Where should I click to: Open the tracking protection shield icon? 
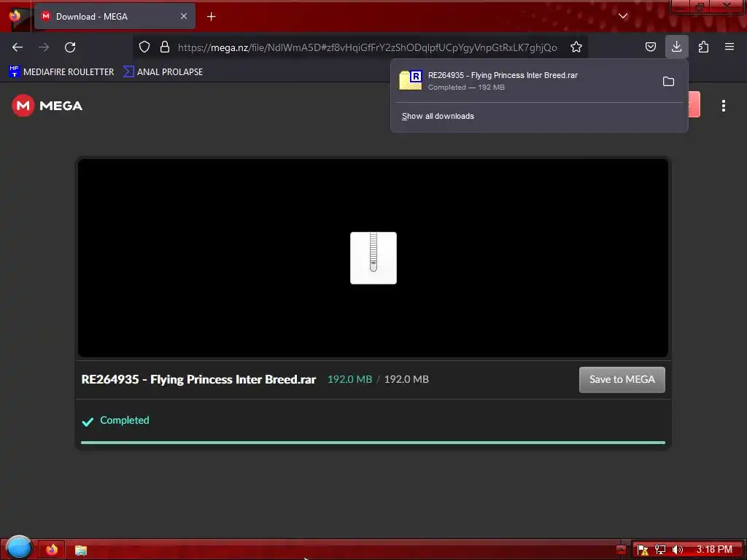144,47
